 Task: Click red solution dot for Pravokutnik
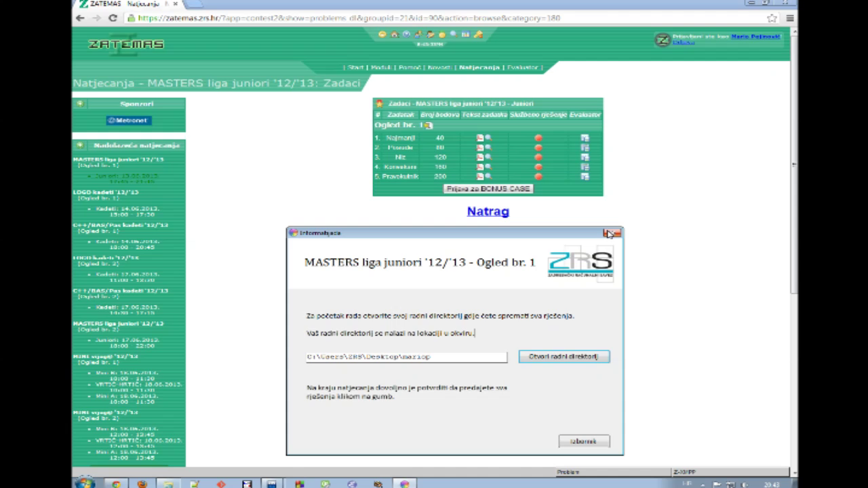pyautogui.click(x=538, y=176)
